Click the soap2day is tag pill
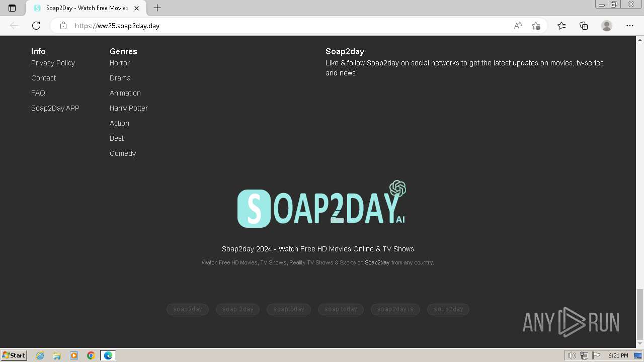 click(395, 309)
